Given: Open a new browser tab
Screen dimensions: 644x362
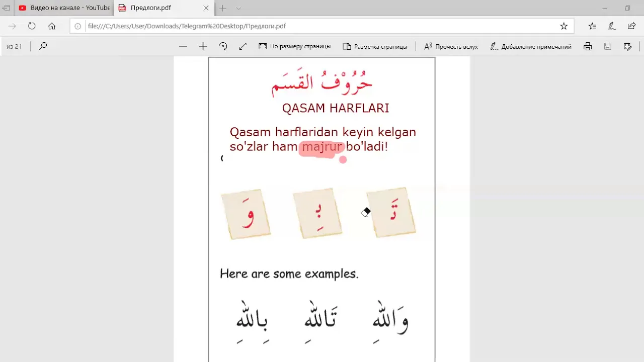Looking at the screenshot, I should (222, 8).
